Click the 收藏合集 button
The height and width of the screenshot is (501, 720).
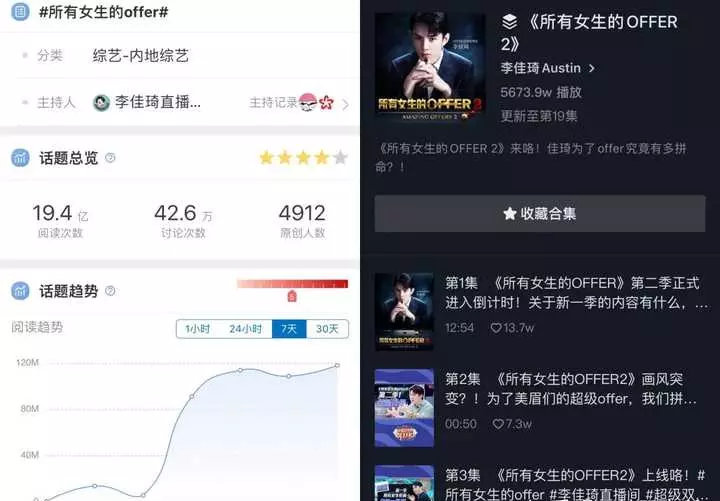pyautogui.click(x=540, y=214)
